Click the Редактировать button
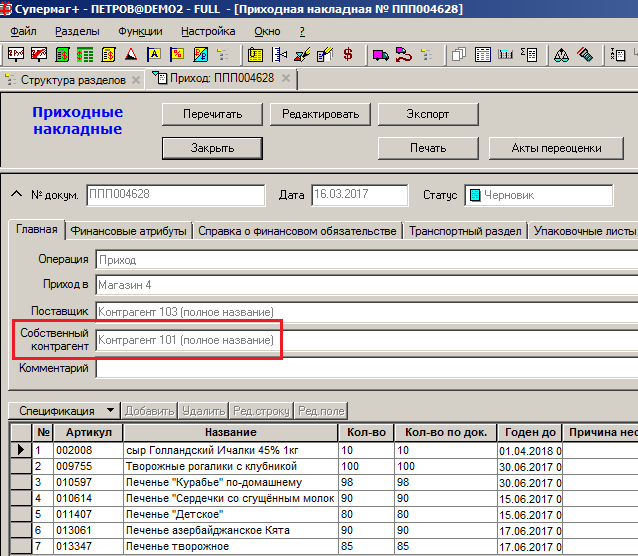638x556 pixels. [x=320, y=114]
